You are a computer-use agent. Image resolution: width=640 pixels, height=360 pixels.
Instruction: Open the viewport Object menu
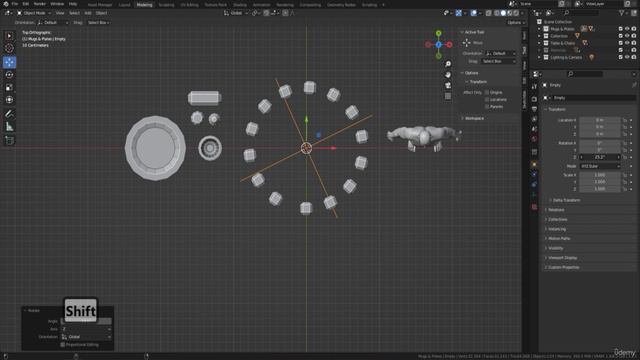[x=102, y=13]
